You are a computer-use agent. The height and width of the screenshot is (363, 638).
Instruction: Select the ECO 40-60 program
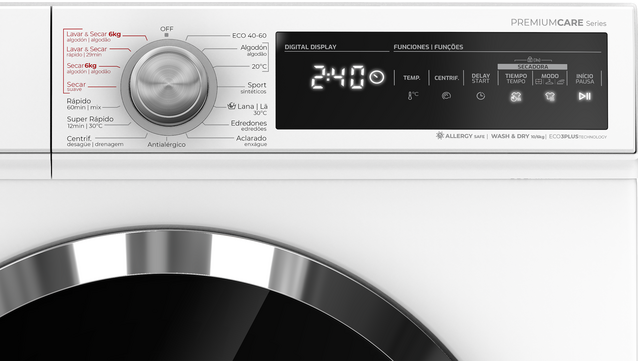point(249,36)
